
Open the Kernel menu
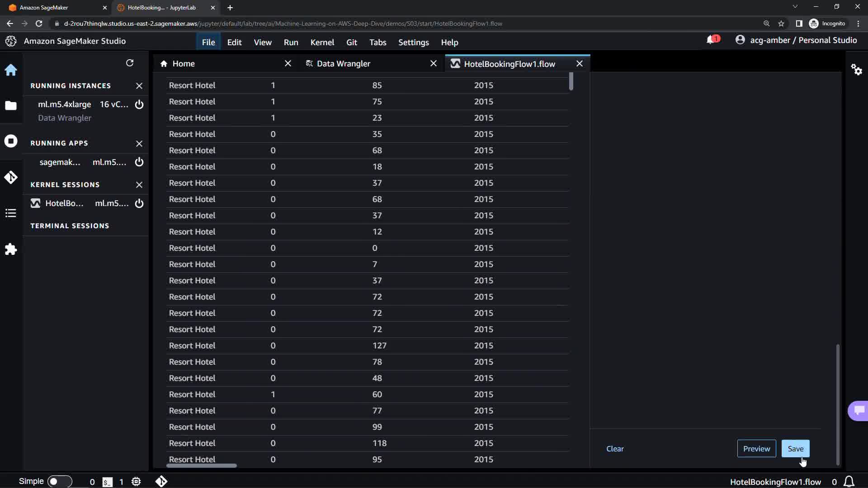click(322, 42)
